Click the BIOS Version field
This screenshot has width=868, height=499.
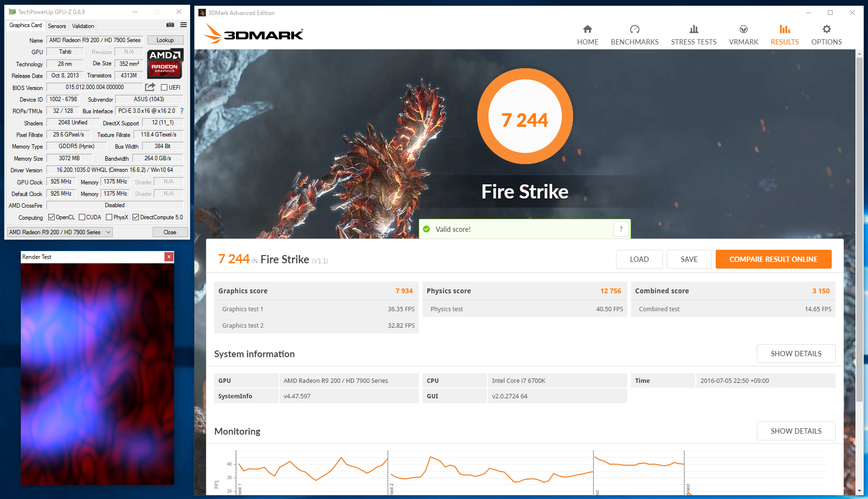coord(95,88)
